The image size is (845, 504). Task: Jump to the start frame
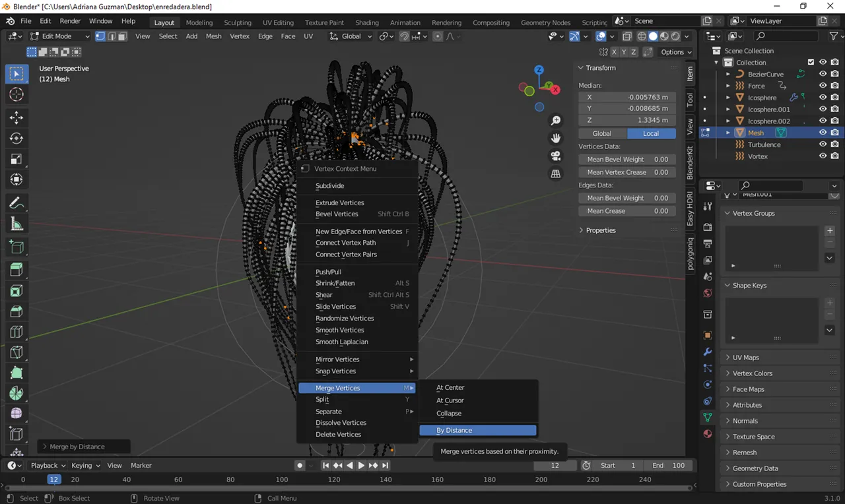pyautogui.click(x=325, y=465)
